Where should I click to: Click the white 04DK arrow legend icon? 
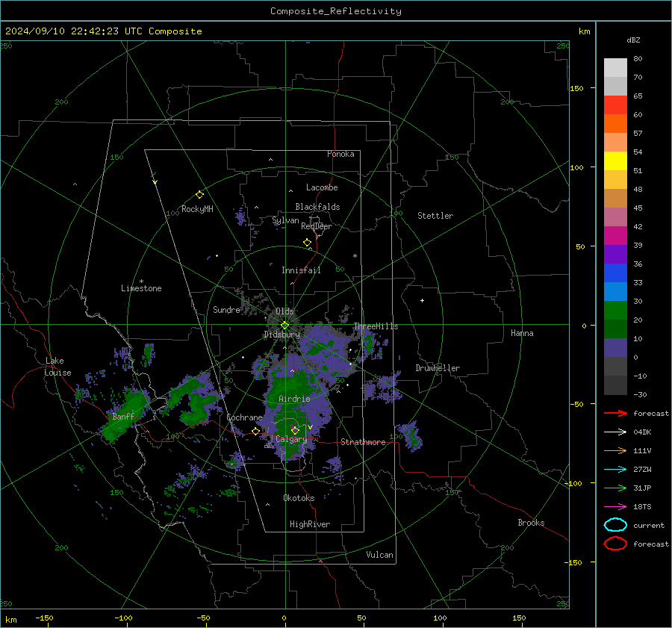pos(615,432)
